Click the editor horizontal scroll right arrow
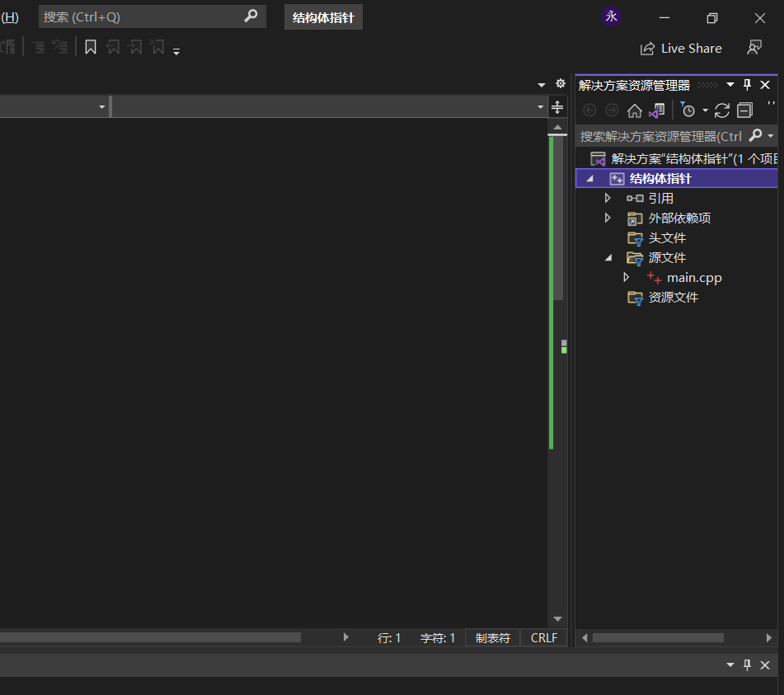The image size is (784, 695). coord(345,637)
